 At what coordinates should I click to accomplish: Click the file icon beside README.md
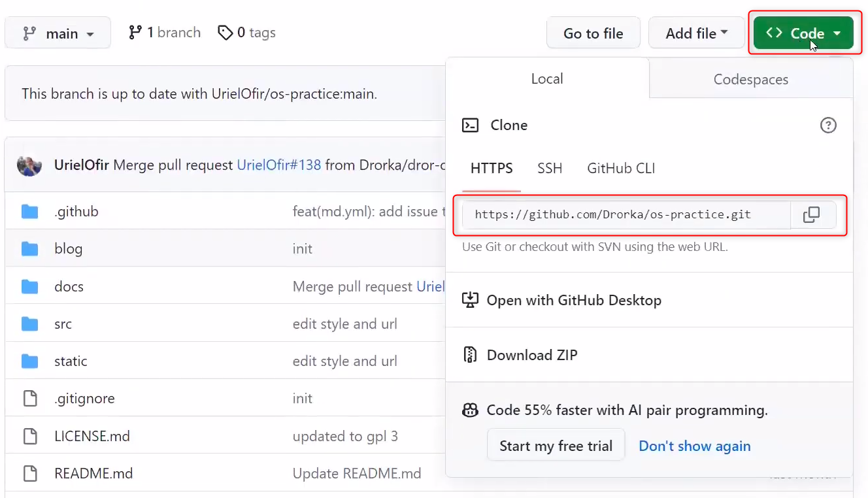(30, 474)
